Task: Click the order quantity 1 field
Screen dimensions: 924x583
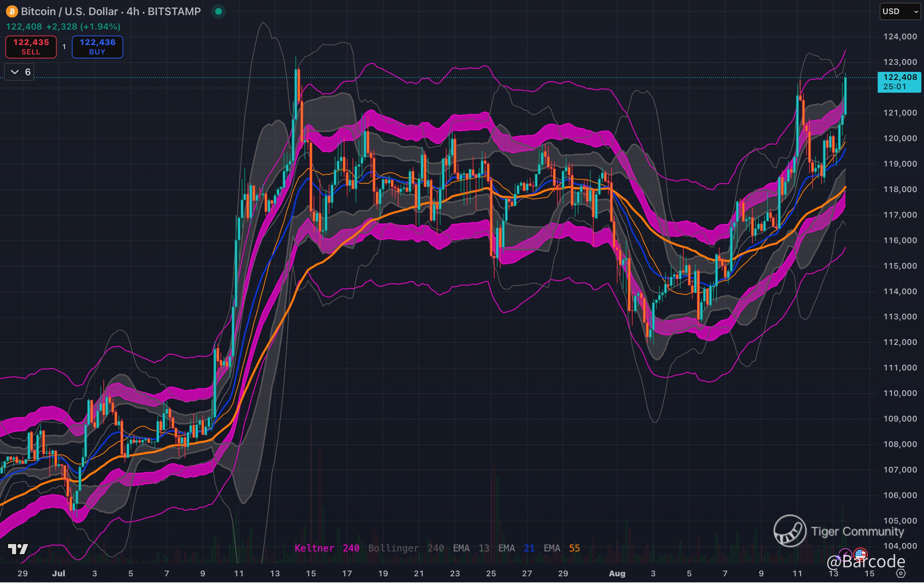Action: (64, 47)
